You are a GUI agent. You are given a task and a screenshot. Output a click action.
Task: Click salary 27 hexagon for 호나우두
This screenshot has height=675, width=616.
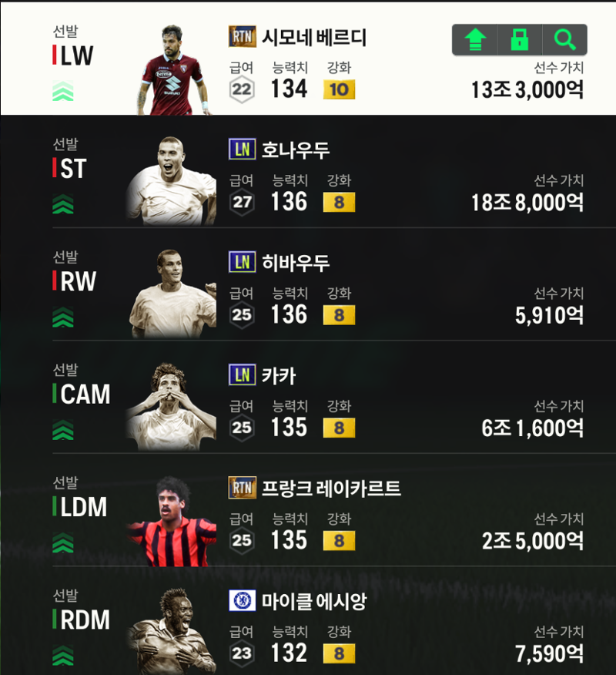(x=242, y=202)
